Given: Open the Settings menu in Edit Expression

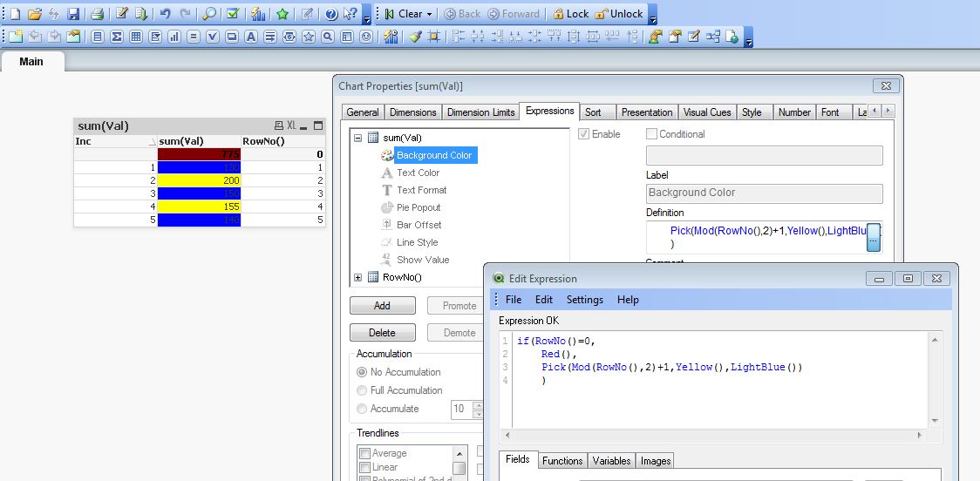Looking at the screenshot, I should coord(584,300).
